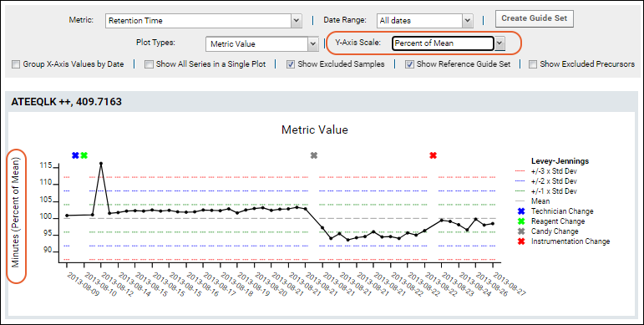Click the gray Candy Change marker on plot
The width and height of the screenshot is (644, 325).
[x=314, y=155]
